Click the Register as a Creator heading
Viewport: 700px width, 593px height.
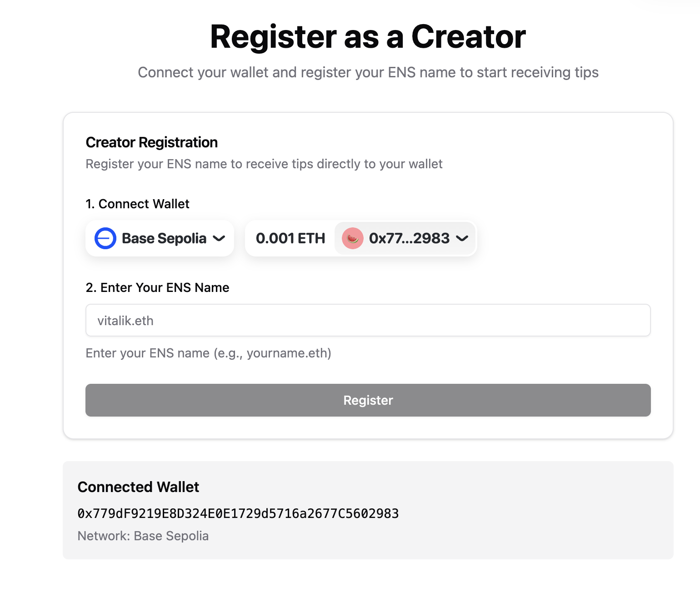368,37
